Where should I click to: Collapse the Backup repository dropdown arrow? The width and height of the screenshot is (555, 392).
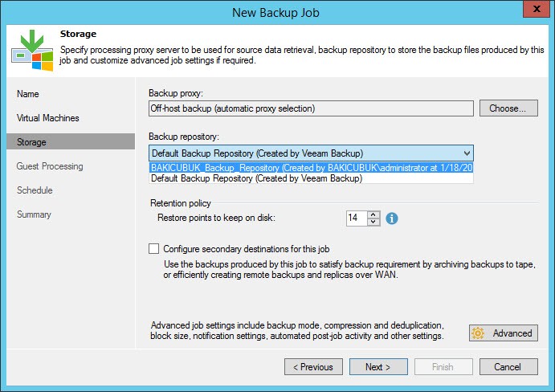(x=467, y=153)
